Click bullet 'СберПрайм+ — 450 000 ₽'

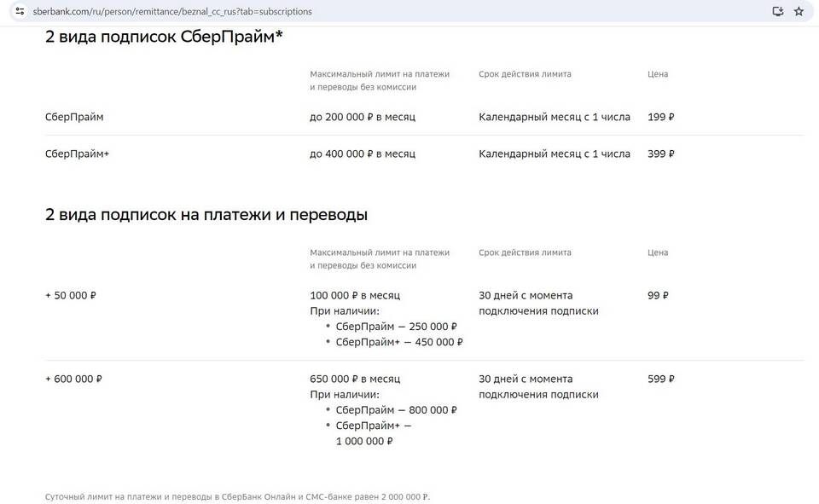point(399,342)
